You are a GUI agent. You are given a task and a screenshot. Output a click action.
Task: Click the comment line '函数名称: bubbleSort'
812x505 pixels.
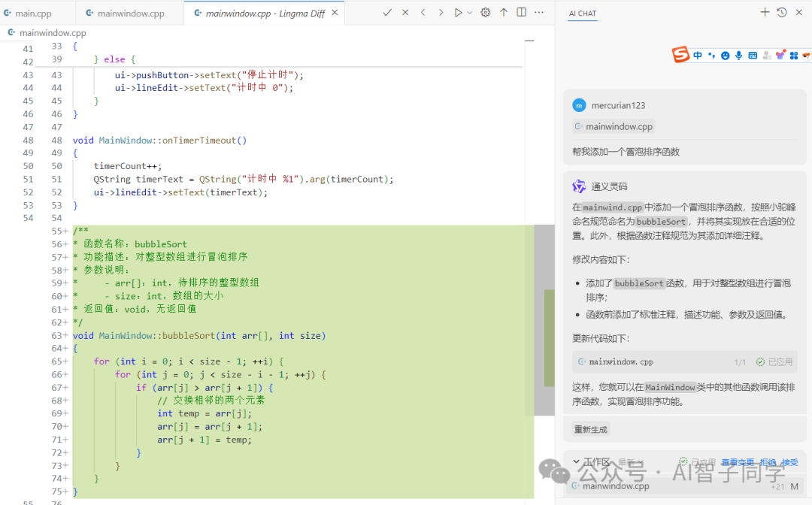pyautogui.click(x=130, y=243)
